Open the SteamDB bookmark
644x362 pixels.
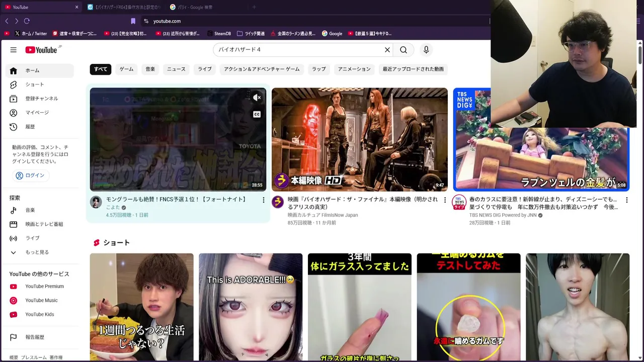(219, 34)
